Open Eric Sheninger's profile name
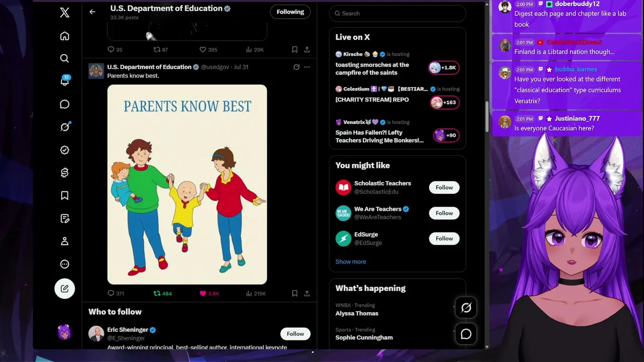The width and height of the screenshot is (644, 362). pos(128,330)
